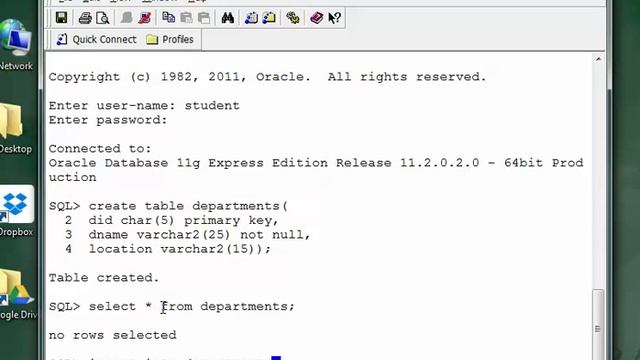Open a New Terminal Window icon
The height and width of the screenshot is (360, 640).
251,18
